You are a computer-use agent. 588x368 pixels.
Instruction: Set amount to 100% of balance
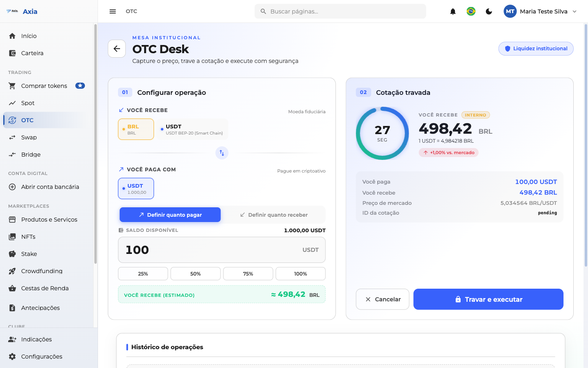[301, 274]
